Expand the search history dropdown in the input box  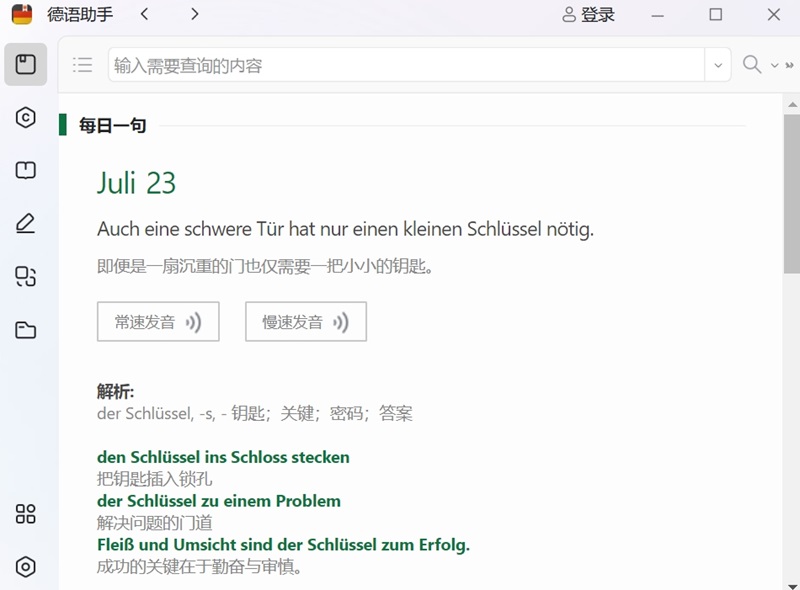(x=717, y=66)
